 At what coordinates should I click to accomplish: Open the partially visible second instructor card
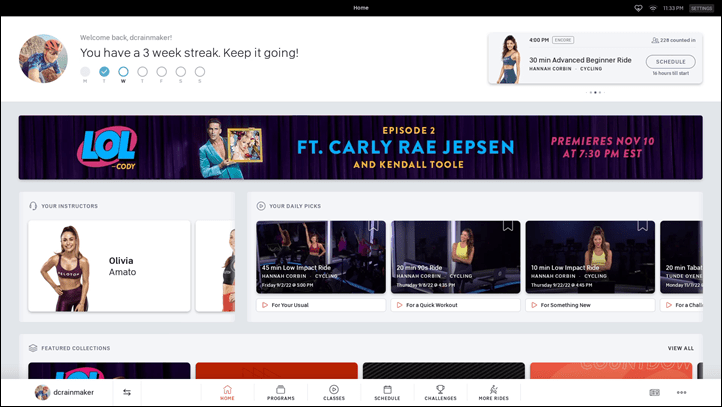click(x=215, y=266)
